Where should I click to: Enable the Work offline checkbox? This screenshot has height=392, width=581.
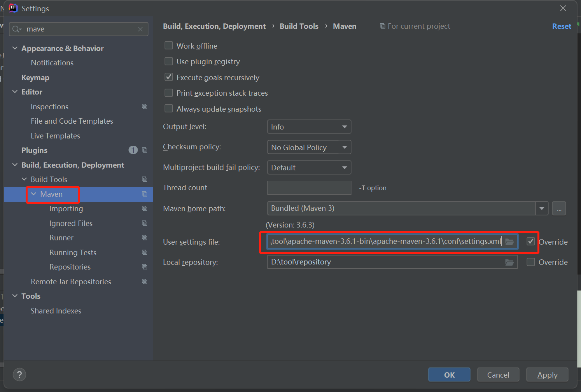tap(169, 45)
